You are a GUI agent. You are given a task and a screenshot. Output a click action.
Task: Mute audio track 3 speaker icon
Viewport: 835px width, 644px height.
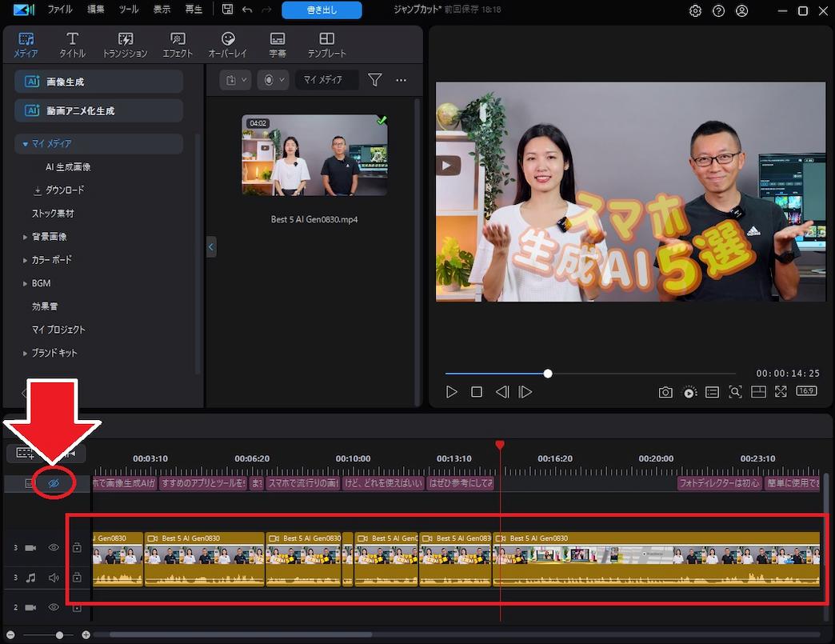(x=54, y=577)
